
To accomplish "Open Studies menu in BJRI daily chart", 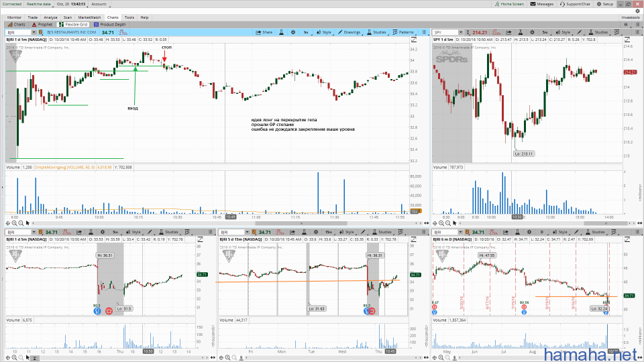I will click(x=596, y=232).
